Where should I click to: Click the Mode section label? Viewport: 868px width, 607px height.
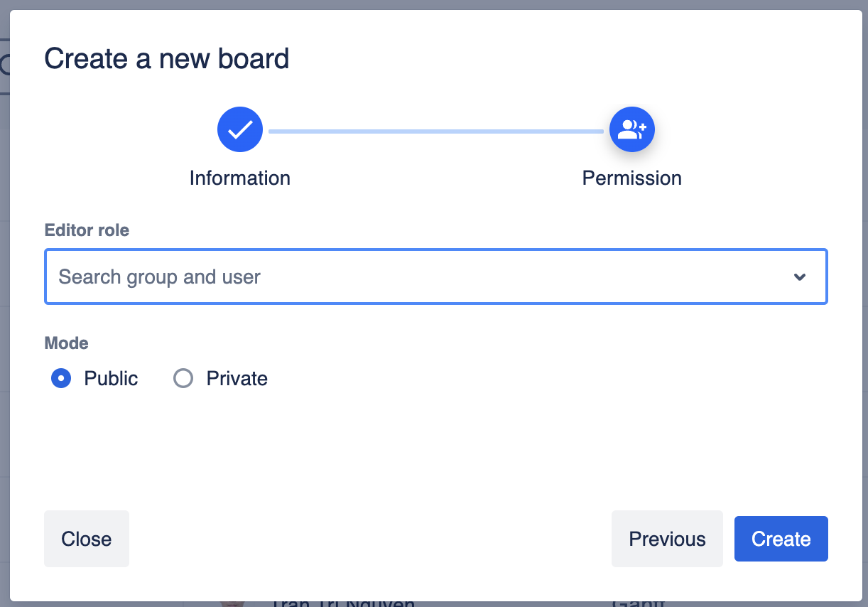(x=67, y=343)
